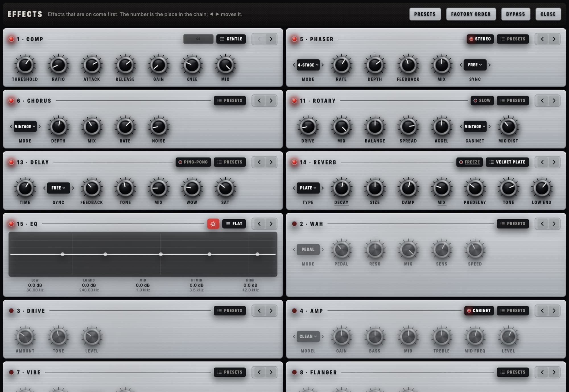Step phaser MODE to next option arrow
Screen dimensions: 569x392
tap(323, 65)
